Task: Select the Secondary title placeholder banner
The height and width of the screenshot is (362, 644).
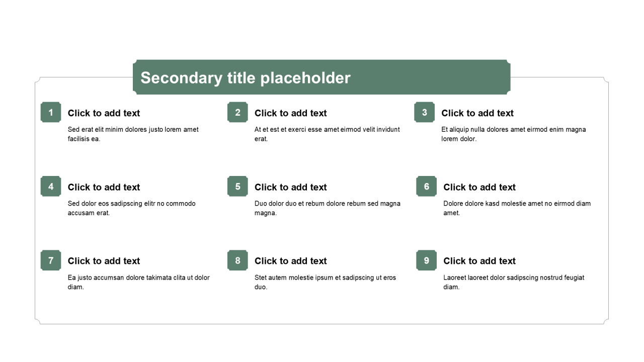Action: click(x=321, y=77)
